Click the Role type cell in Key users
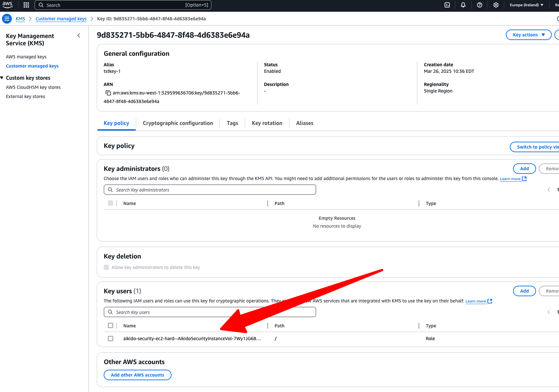This screenshot has height=392, width=559. coord(430,339)
